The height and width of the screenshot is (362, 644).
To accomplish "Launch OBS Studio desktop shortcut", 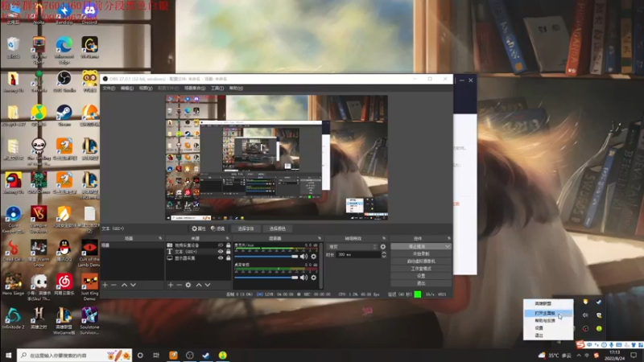I will pyautogui.click(x=64, y=81).
